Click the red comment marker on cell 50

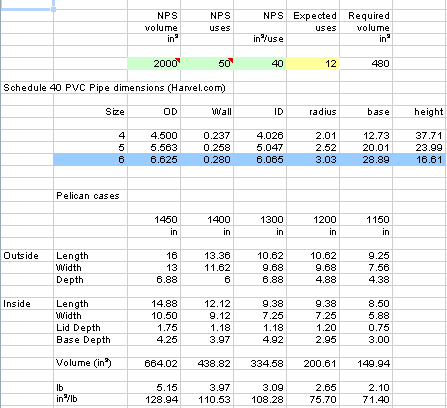click(231, 60)
